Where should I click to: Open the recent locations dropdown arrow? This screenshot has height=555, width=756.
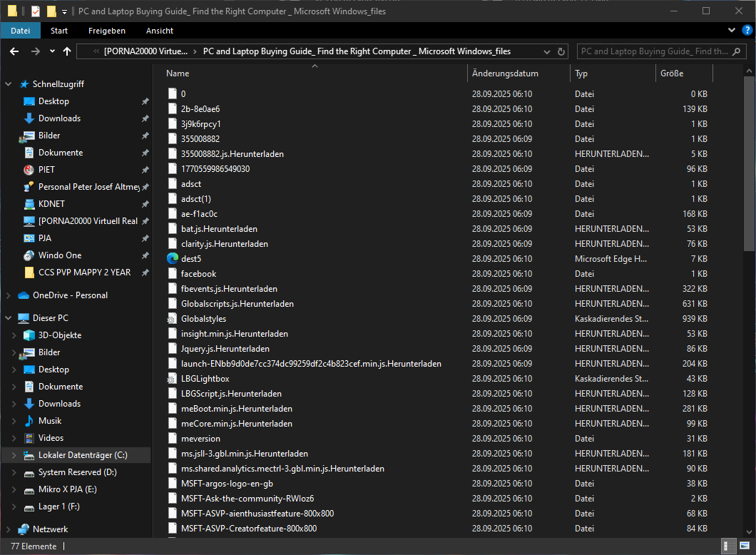52,51
